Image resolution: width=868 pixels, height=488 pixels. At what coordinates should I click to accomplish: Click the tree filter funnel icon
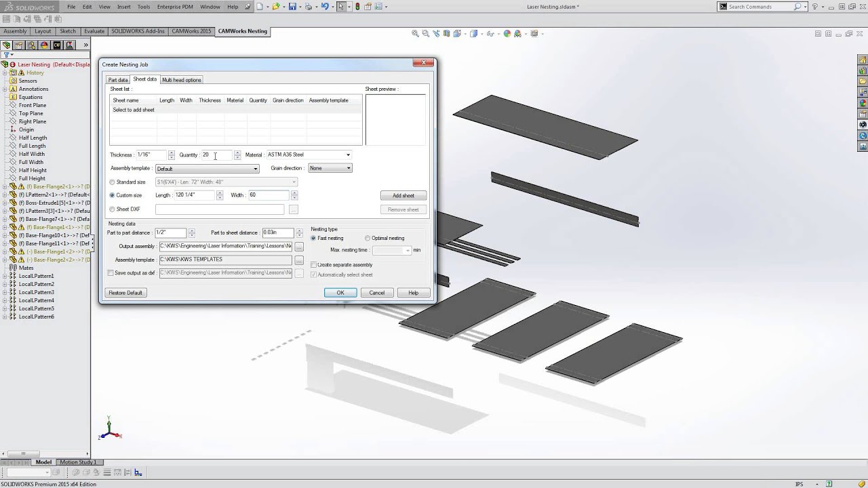pos(7,55)
